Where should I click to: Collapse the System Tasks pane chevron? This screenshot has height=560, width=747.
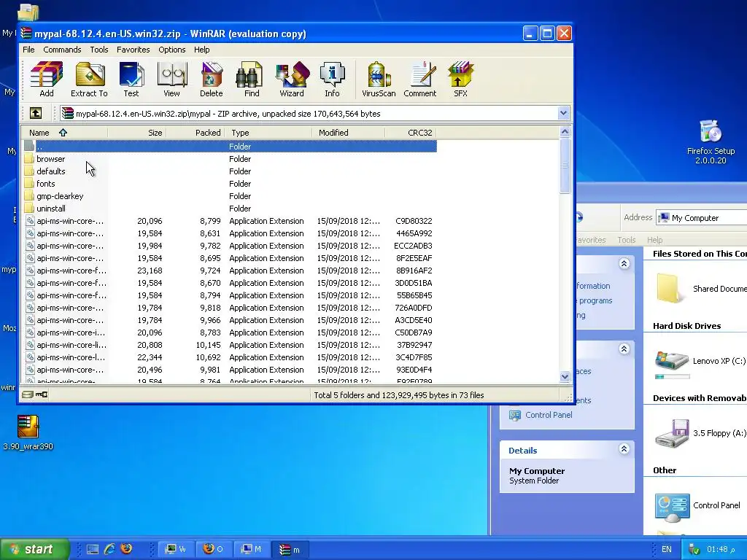click(x=624, y=264)
